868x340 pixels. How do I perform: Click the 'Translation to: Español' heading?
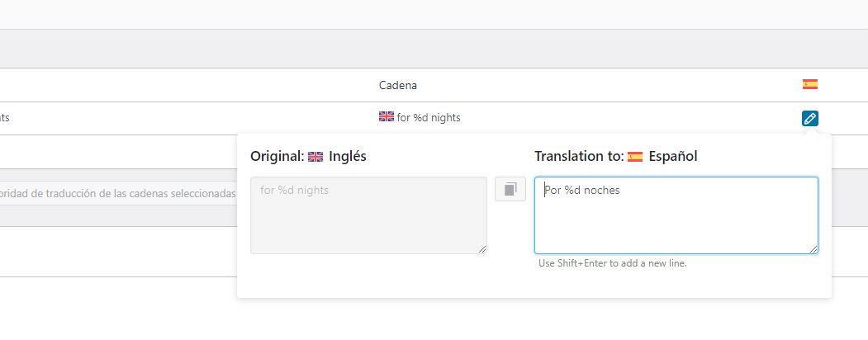pos(615,157)
